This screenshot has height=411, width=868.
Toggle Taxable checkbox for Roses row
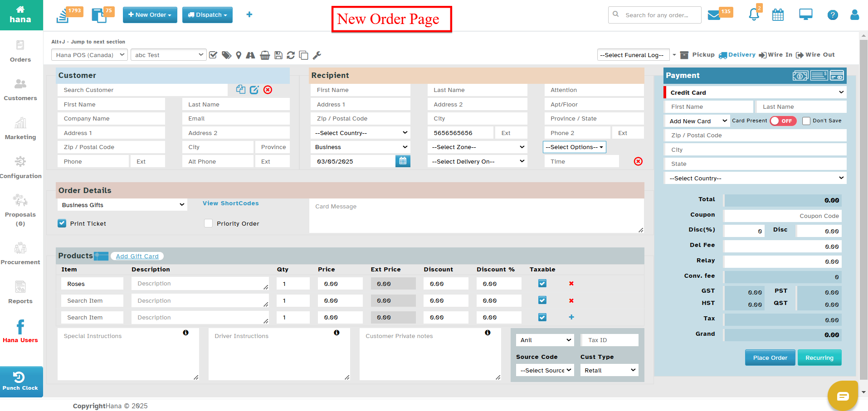[x=542, y=283]
